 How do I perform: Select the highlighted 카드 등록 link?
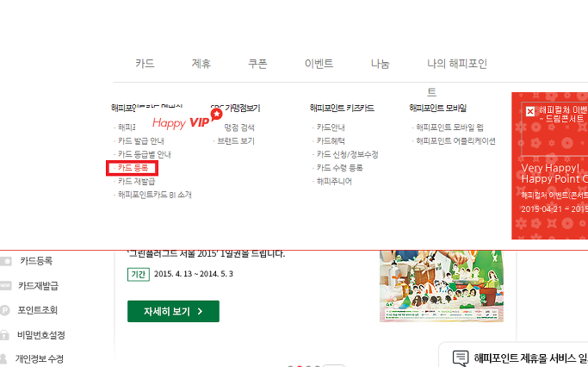click(x=133, y=168)
